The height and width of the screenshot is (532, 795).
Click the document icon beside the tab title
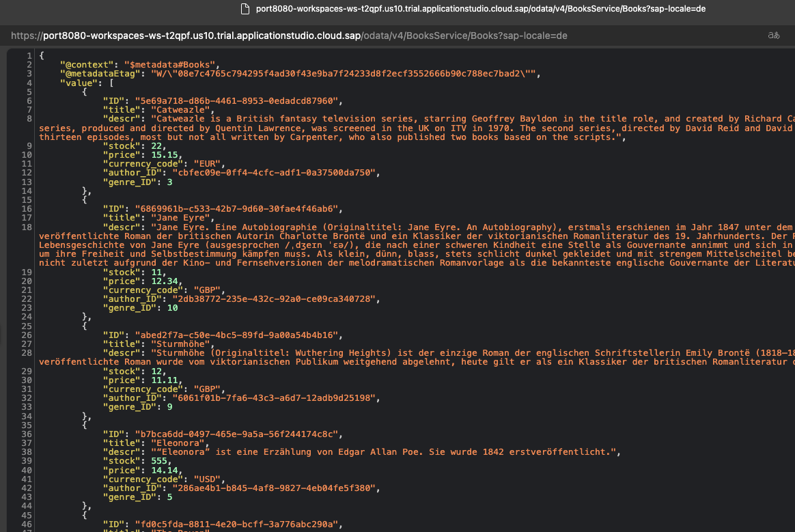245,9
